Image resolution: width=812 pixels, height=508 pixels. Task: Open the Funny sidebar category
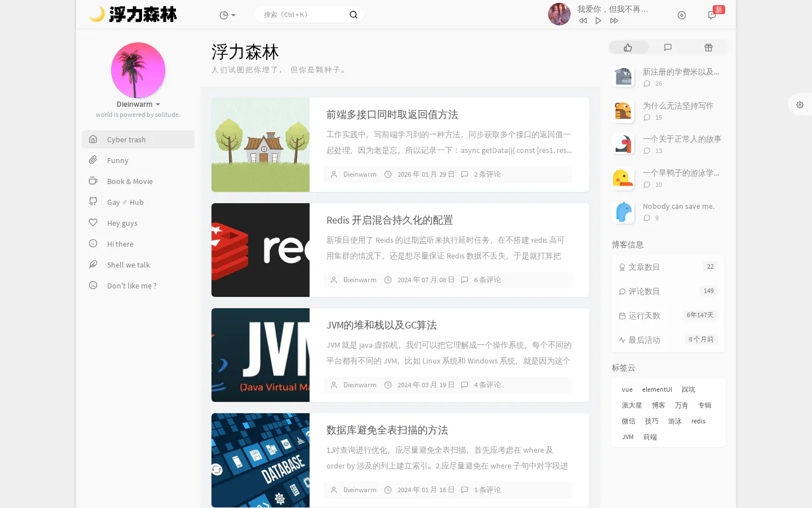[x=138, y=160]
